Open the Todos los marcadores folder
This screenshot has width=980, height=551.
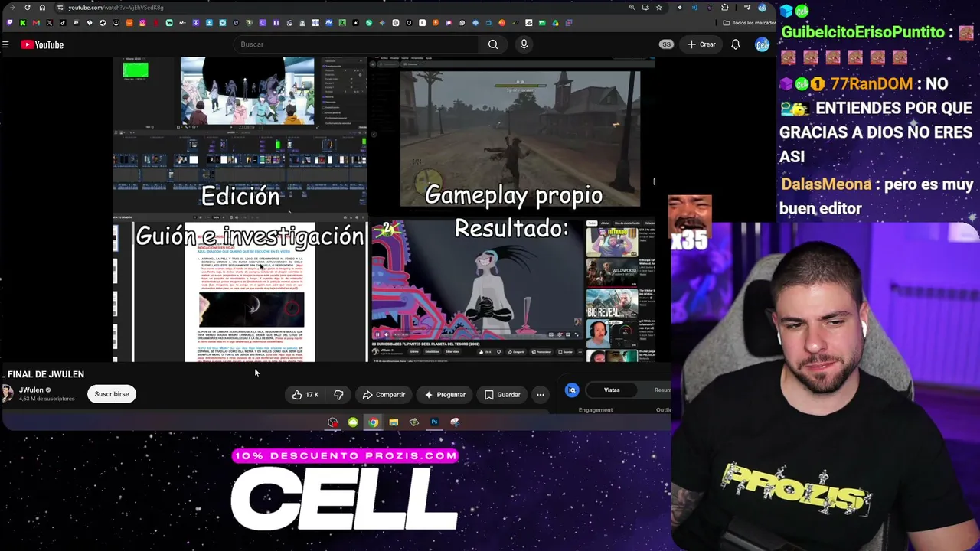coord(749,23)
